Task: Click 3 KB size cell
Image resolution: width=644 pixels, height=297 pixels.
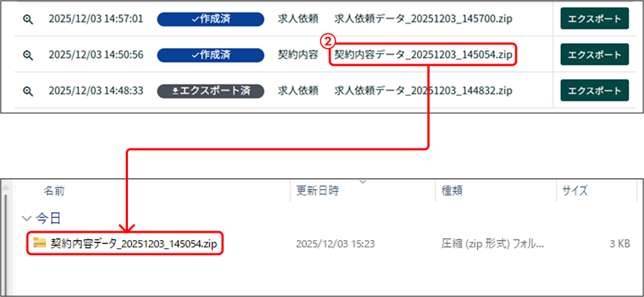Action: coord(620,244)
